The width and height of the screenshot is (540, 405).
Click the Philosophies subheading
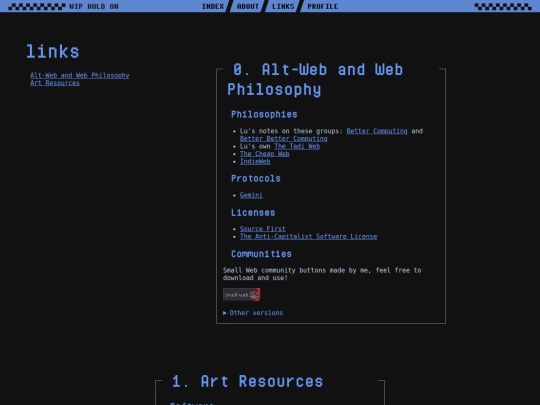[264, 114]
